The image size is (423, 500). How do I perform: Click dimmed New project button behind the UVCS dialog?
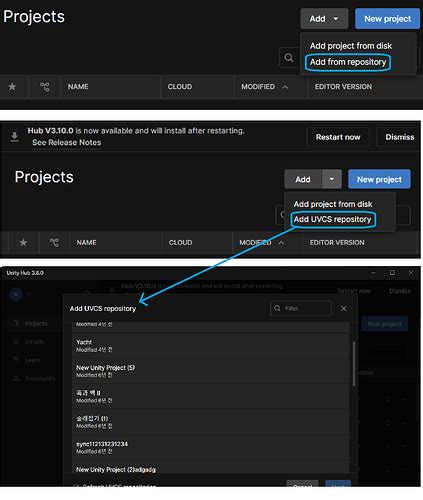point(384,324)
